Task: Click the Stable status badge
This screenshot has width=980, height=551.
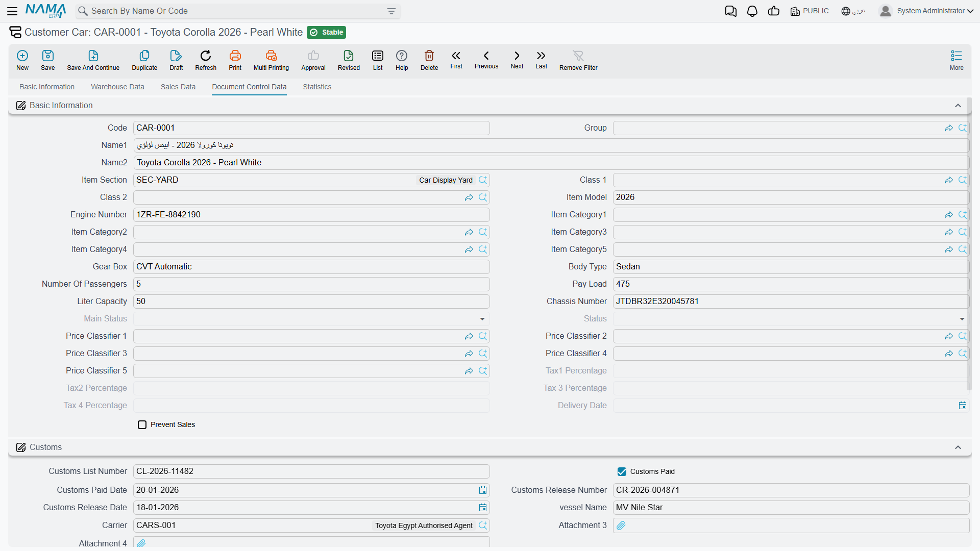Action: (327, 33)
